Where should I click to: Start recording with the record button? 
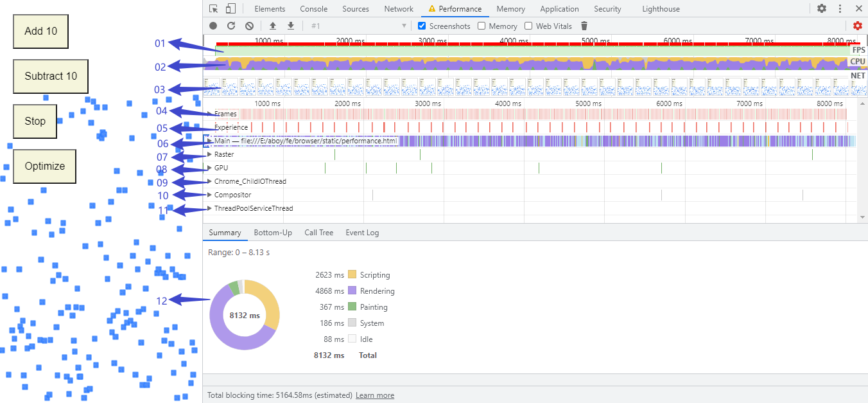(x=213, y=26)
